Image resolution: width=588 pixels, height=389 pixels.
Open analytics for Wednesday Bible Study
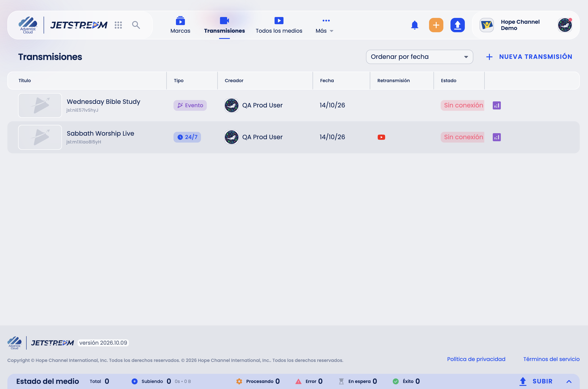coord(497,105)
